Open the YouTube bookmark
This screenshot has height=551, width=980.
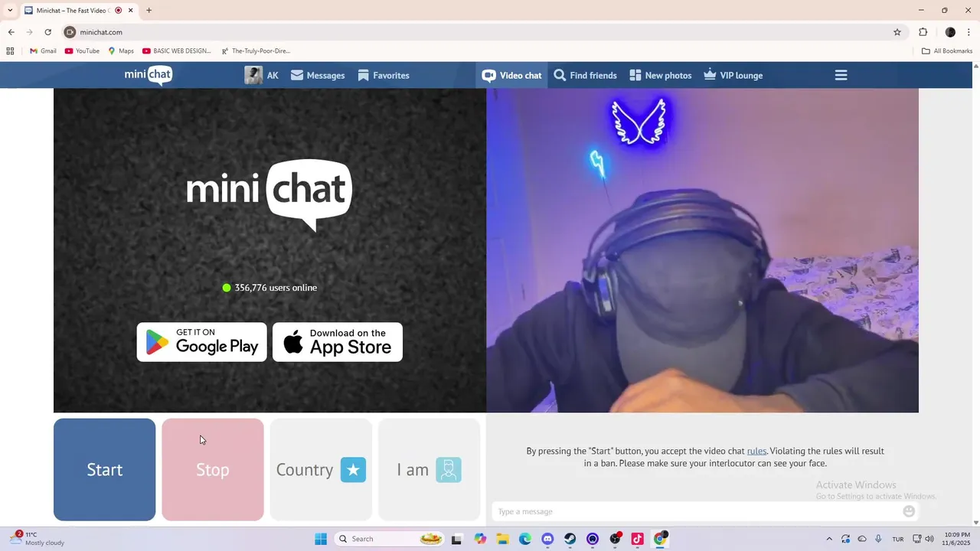point(82,51)
